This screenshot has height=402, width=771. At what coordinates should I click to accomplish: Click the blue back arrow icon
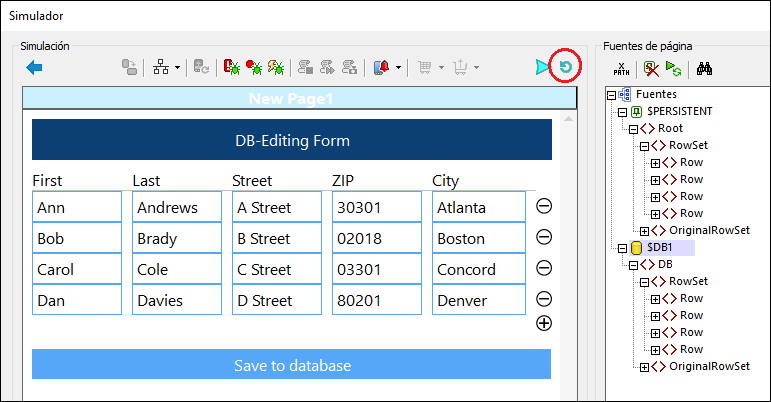35,67
